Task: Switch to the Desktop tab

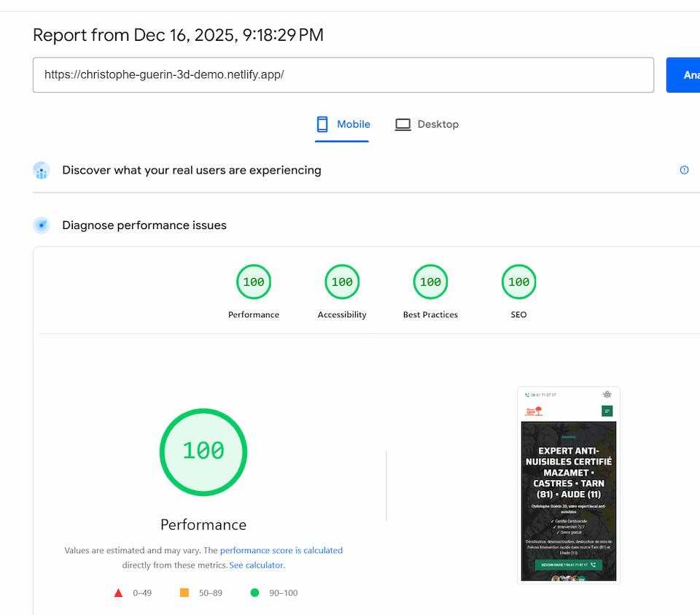Action: (x=427, y=125)
